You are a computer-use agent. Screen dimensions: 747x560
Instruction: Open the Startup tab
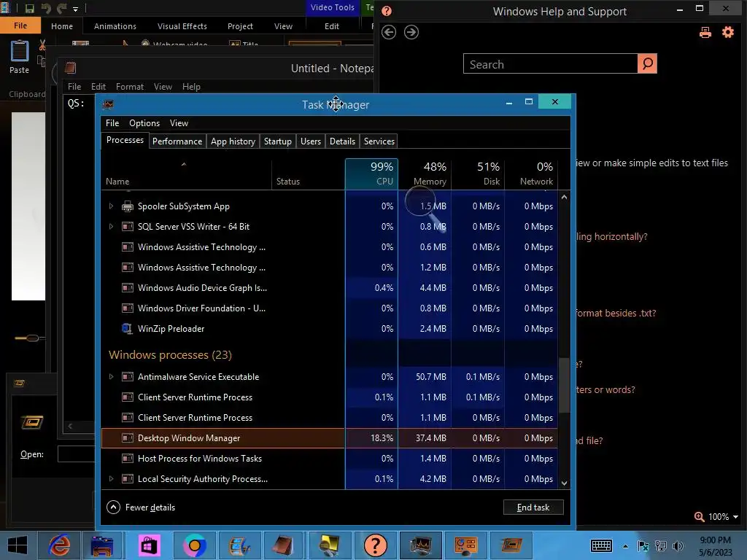(x=278, y=141)
